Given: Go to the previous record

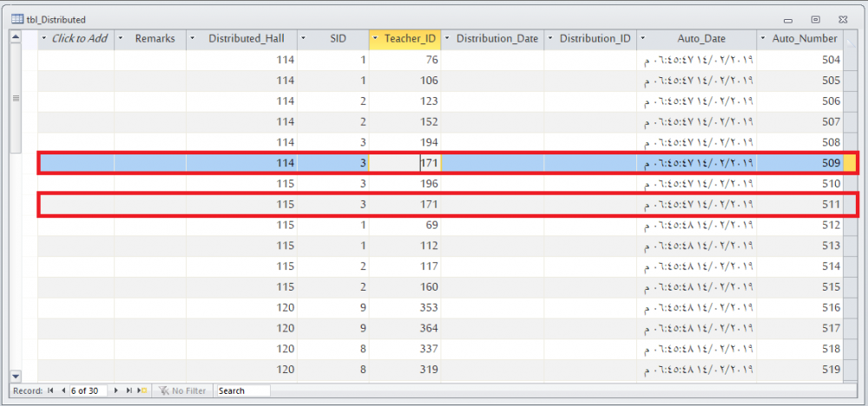Looking at the screenshot, I should tap(63, 391).
